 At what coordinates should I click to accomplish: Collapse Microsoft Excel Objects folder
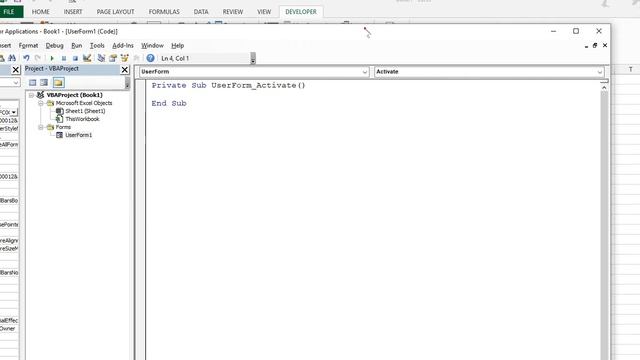pyautogui.click(x=41, y=103)
